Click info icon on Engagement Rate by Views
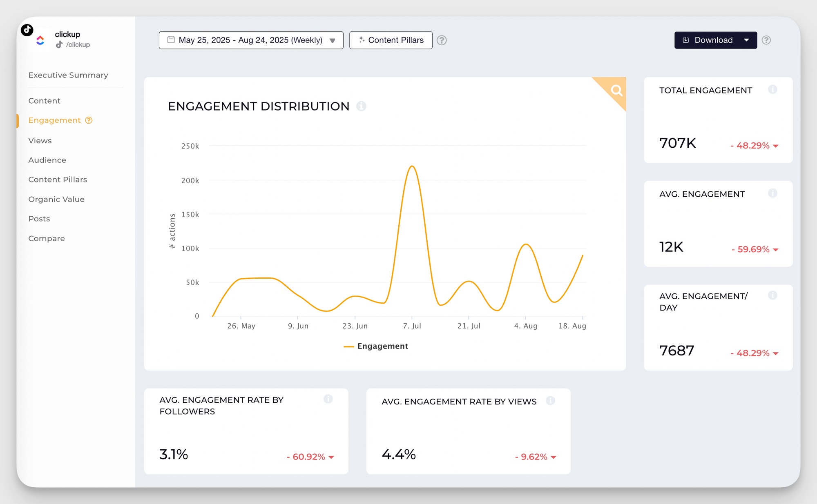 pos(550,401)
